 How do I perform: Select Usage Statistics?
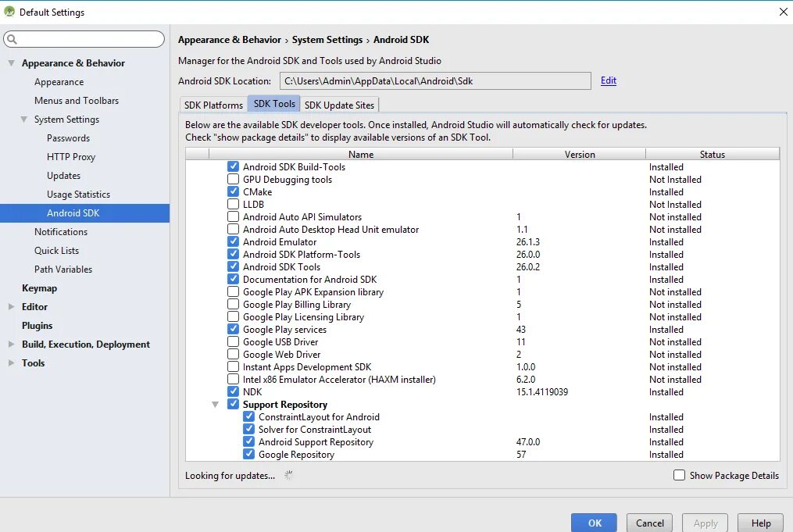pyautogui.click(x=78, y=195)
